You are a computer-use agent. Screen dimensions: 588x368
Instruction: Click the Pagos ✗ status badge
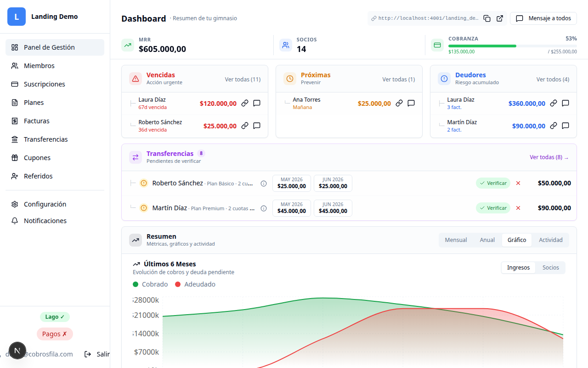[x=55, y=334]
